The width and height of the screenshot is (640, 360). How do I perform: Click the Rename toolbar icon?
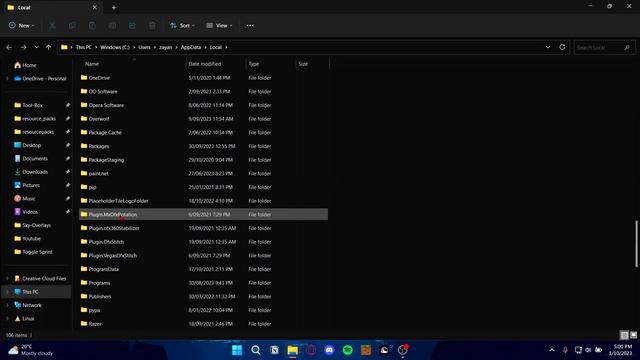click(x=112, y=26)
